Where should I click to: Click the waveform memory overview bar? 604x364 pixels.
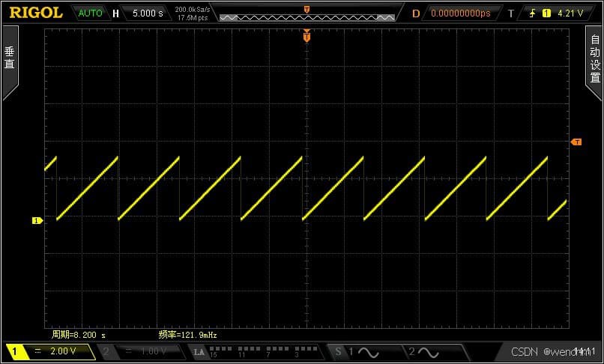point(307,17)
